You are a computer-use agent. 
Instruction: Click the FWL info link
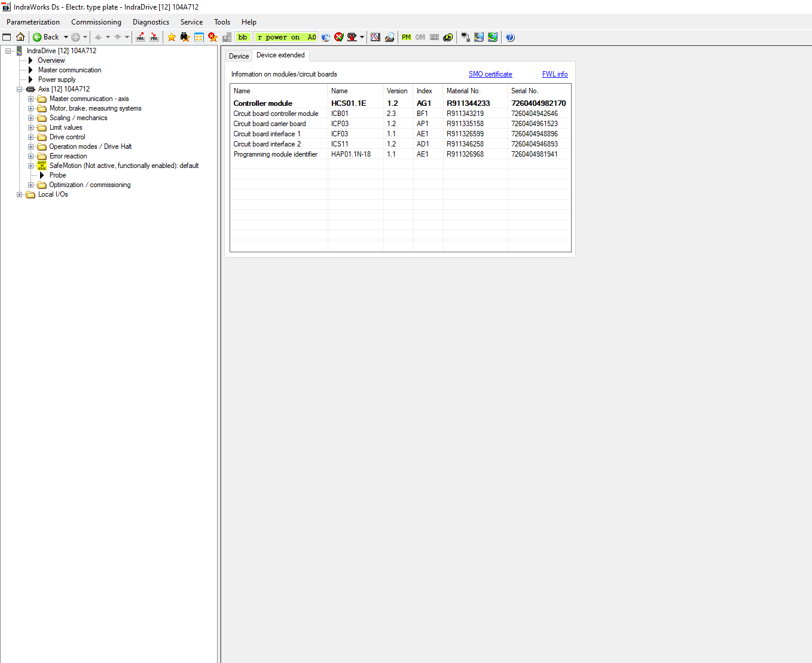pyautogui.click(x=555, y=74)
